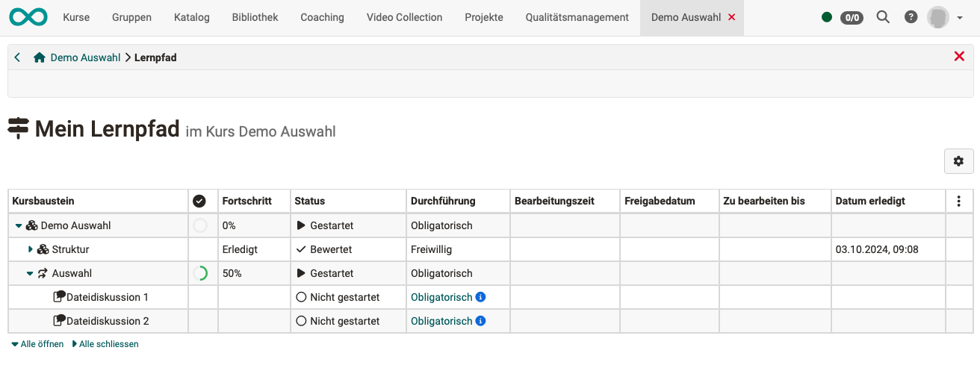This screenshot has height=365, width=980.
Task: Open the Qualitätsmanagement menu
Action: click(x=577, y=17)
